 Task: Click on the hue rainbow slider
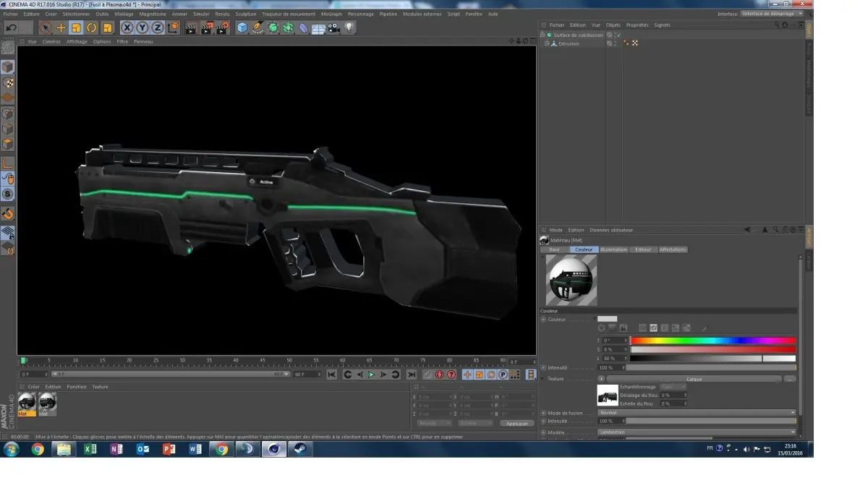[x=713, y=340]
